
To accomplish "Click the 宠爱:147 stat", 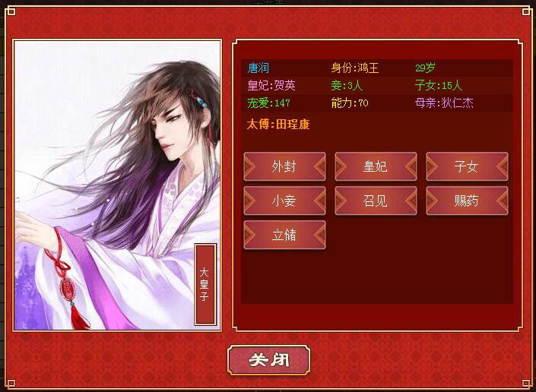I will click(268, 103).
